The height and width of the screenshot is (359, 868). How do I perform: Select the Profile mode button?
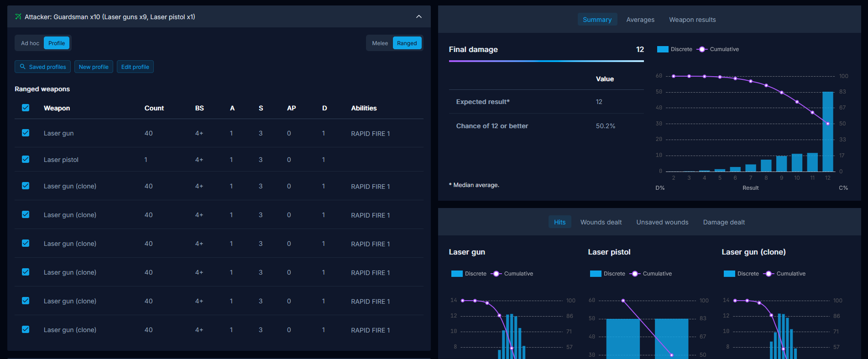click(x=57, y=43)
